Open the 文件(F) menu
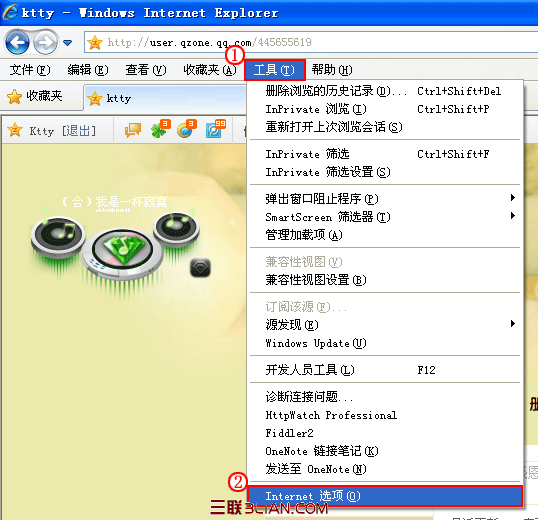538x520 pixels. [x=30, y=70]
